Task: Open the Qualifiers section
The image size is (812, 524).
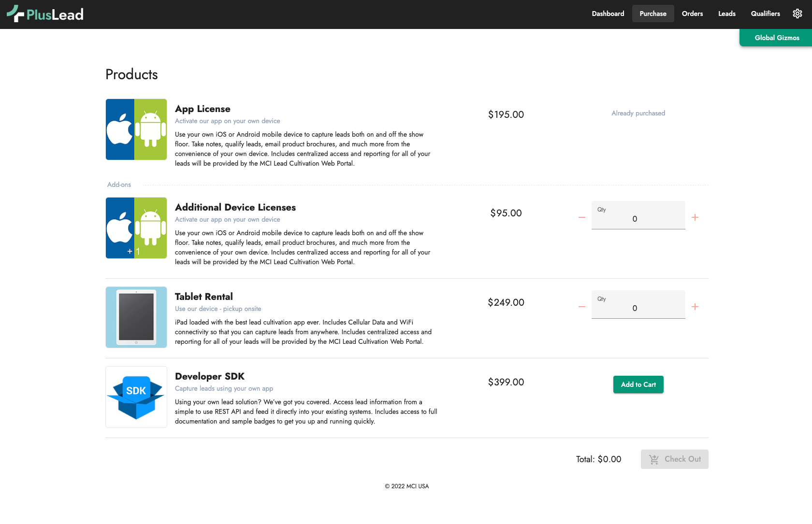Action: [766, 14]
